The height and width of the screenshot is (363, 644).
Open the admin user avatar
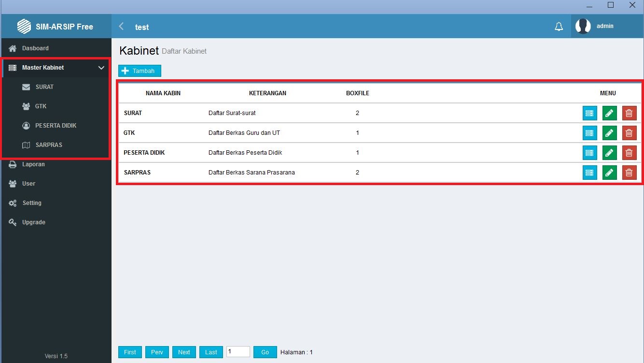(x=583, y=26)
